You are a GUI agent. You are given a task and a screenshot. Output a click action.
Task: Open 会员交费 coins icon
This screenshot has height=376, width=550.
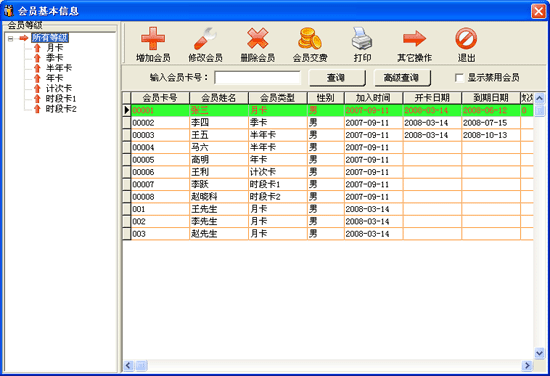310,39
